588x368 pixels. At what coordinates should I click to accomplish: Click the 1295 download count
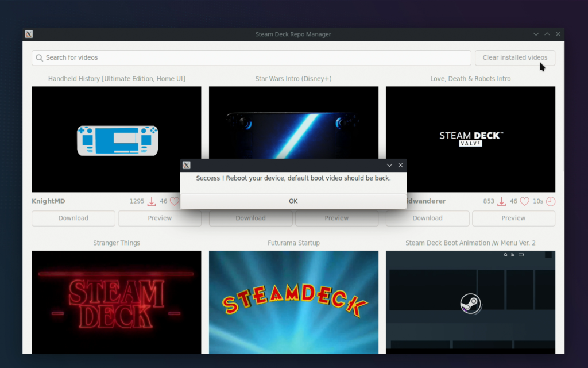137,201
